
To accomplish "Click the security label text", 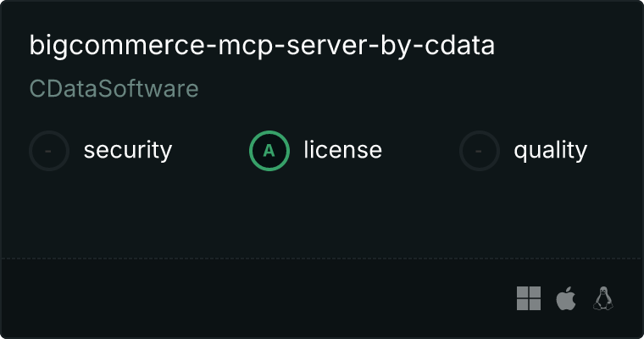I will (128, 151).
